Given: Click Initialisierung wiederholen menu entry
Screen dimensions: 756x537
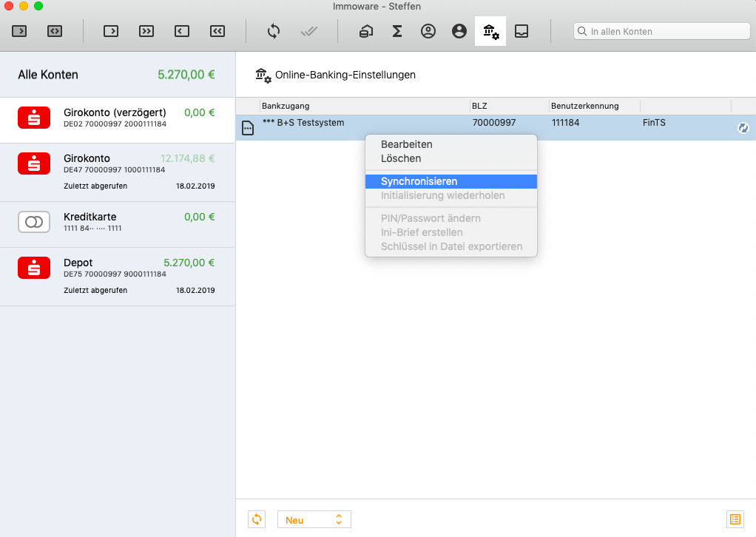Looking at the screenshot, I should click(450, 195).
